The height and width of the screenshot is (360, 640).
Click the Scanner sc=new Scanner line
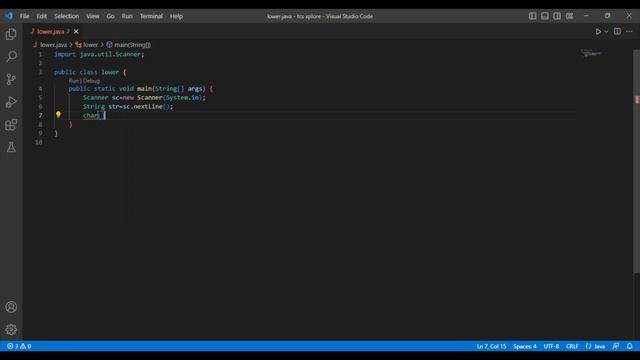tap(144, 98)
